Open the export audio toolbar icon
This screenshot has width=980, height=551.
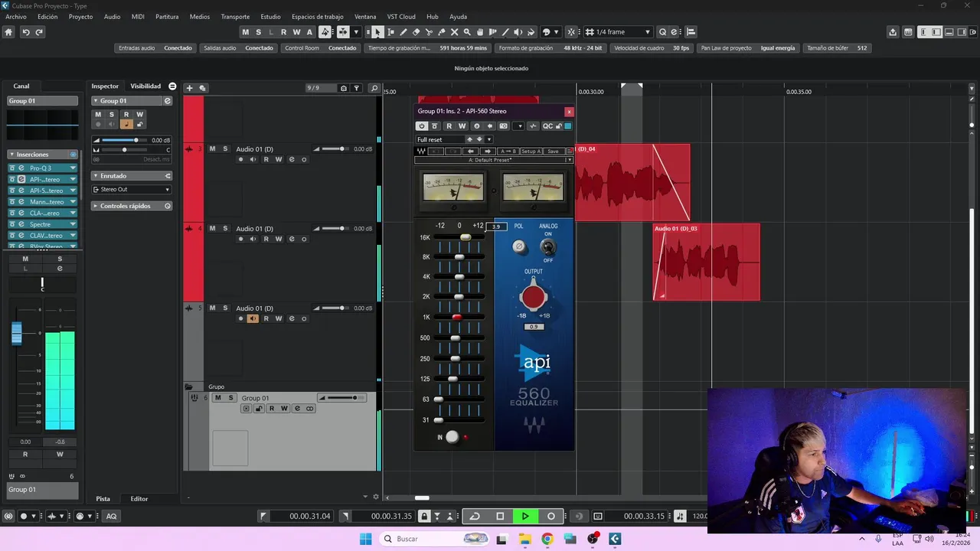point(893,32)
